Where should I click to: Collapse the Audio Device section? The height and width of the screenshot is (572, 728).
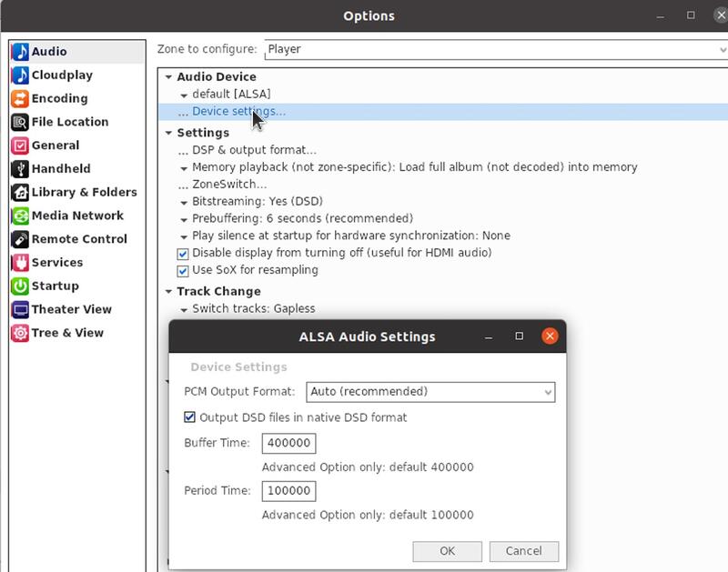[168, 77]
